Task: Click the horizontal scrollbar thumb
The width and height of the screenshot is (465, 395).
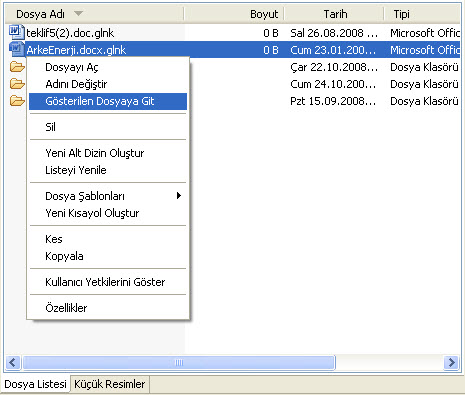Action: click(179, 362)
